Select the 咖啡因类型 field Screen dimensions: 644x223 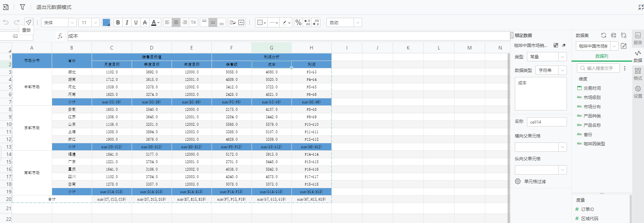(x=591, y=144)
